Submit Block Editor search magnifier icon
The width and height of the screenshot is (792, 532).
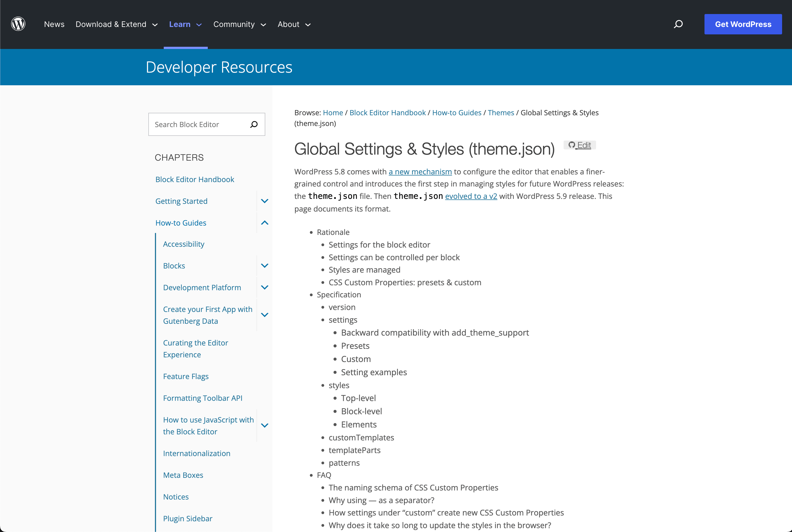click(254, 125)
